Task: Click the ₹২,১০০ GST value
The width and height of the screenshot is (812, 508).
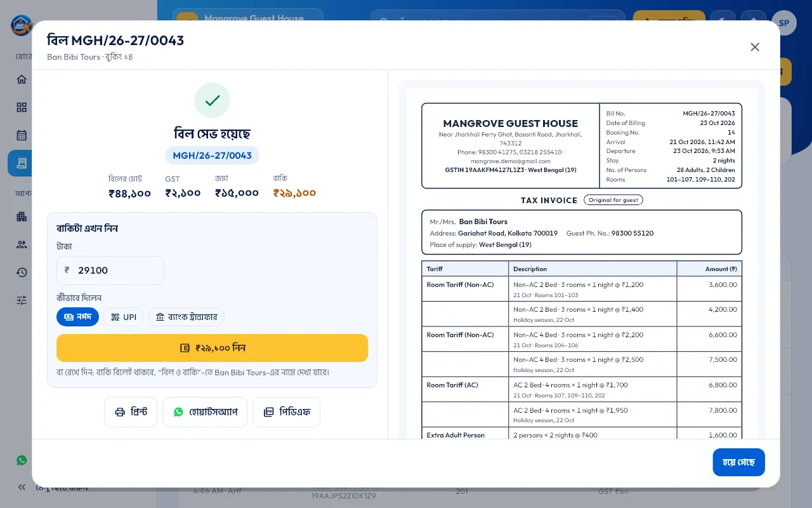Action: 183,193
